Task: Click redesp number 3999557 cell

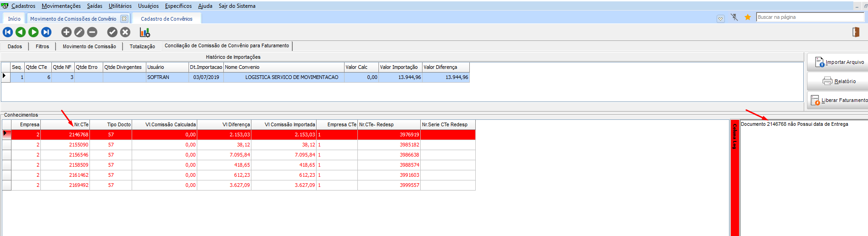Action: point(389,185)
